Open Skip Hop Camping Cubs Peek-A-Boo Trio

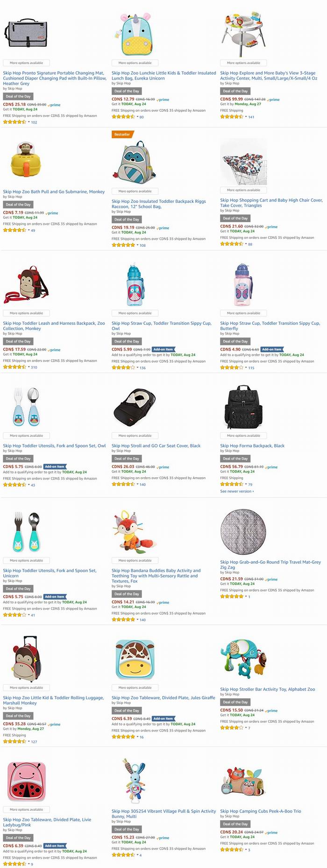coord(261,811)
